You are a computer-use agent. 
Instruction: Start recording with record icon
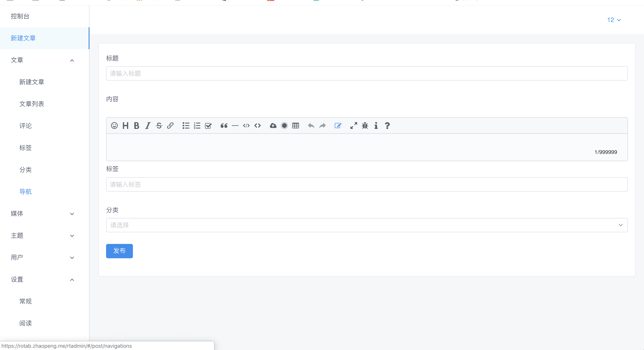[284, 126]
